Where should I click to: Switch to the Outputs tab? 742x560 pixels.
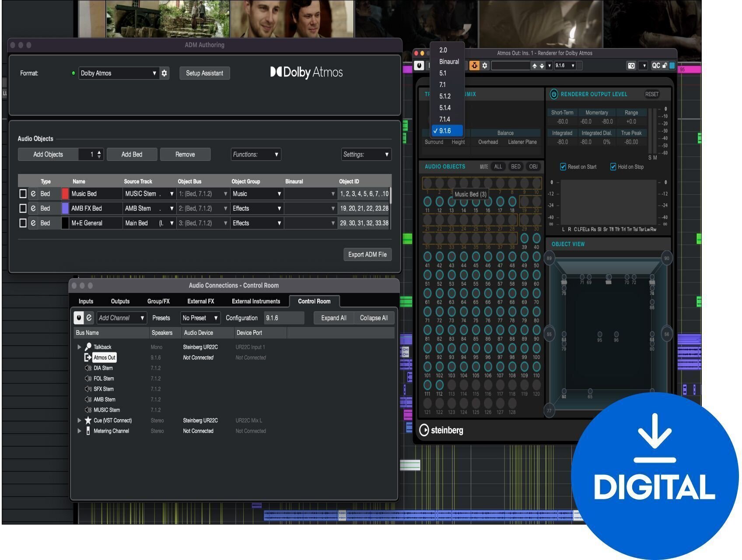point(120,301)
